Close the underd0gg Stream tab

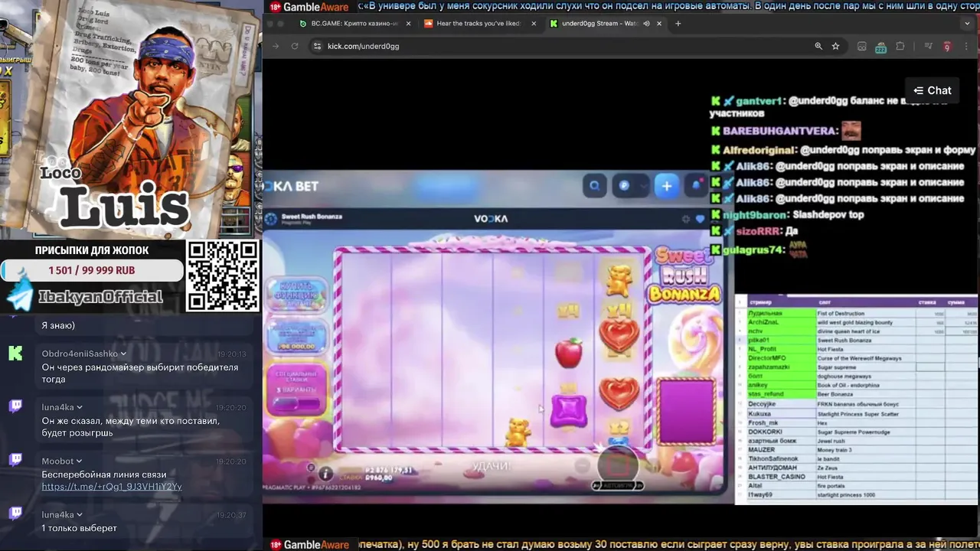click(659, 24)
